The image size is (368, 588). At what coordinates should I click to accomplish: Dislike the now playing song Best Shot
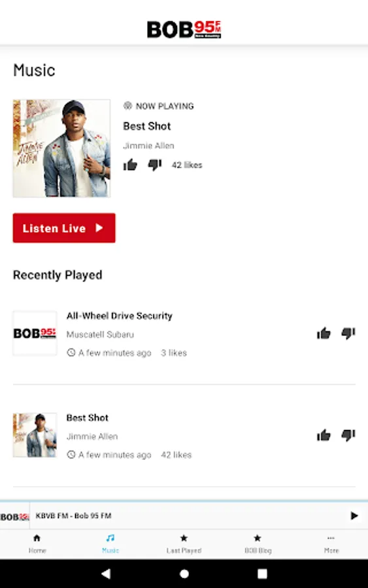click(x=154, y=165)
